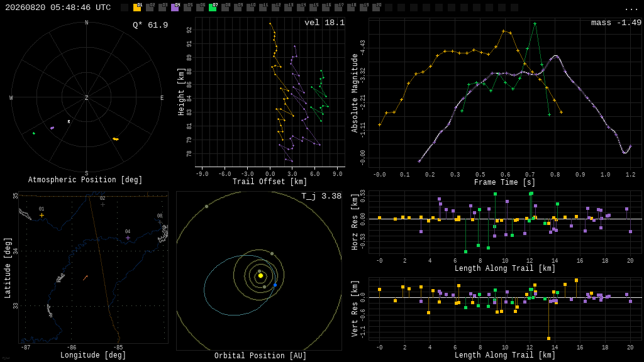Screen dimensions: 644x362
Task: Click the Q* 61.9 quality label
Action: 150,25
